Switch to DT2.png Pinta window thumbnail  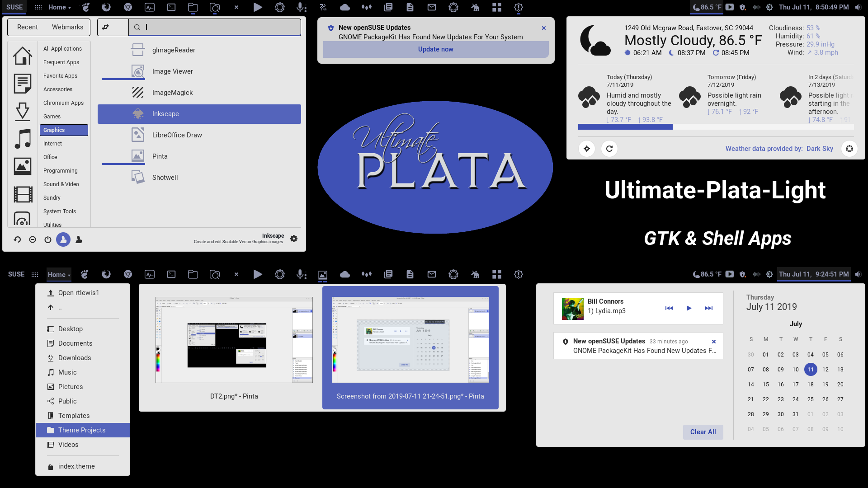click(x=234, y=347)
